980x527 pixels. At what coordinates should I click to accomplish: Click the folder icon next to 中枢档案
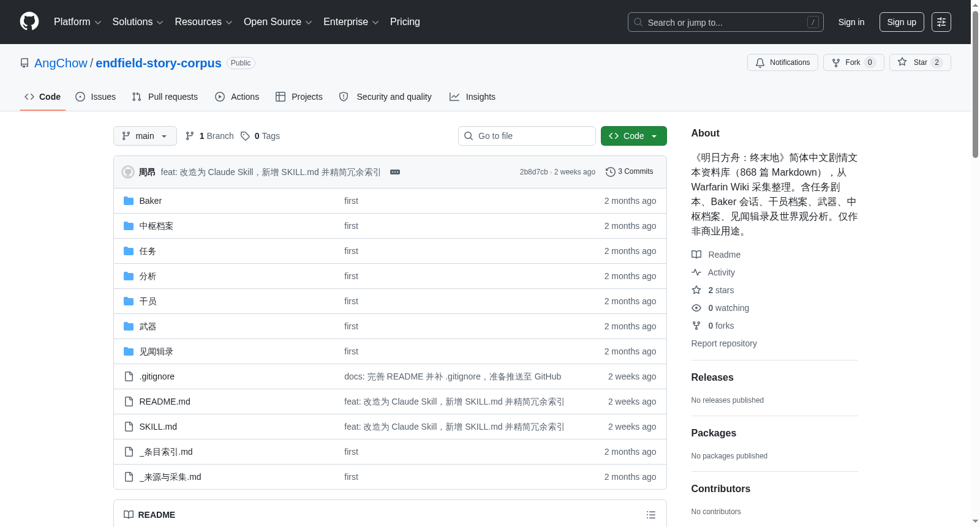tap(129, 226)
